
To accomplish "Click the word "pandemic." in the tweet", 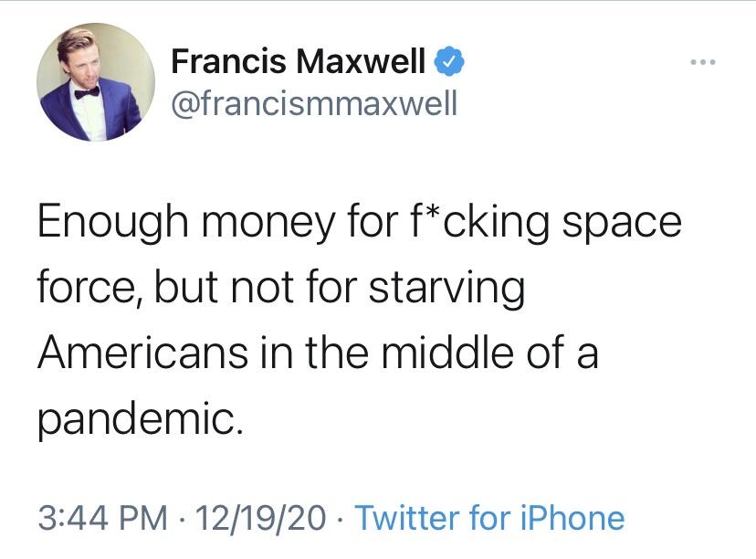I will click(141, 417).
